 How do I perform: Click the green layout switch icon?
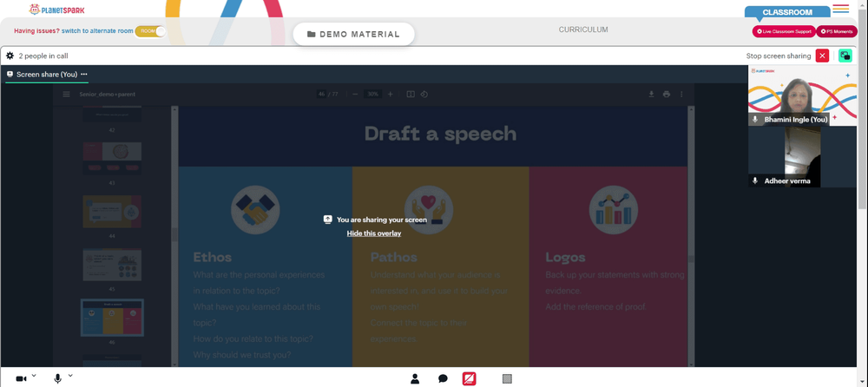(x=845, y=56)
